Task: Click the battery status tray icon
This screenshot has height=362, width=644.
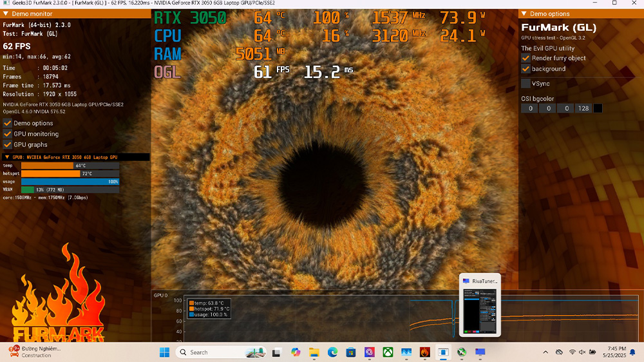Action: (592, 352)
